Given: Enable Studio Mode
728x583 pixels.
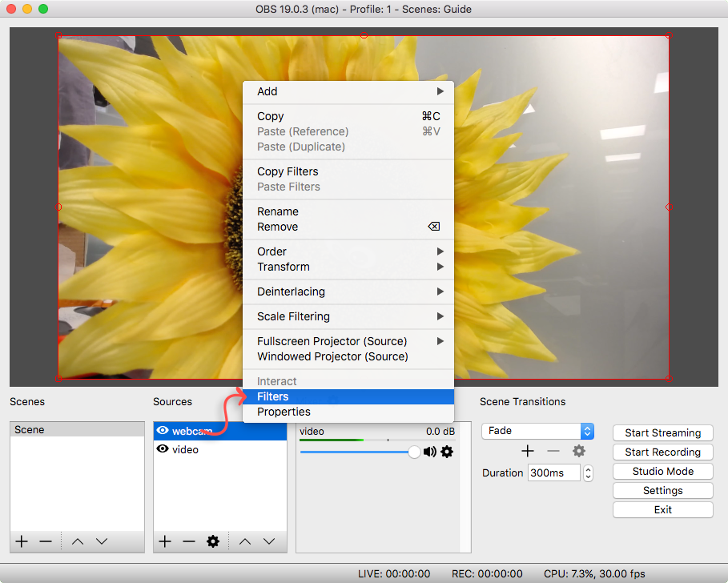Looking at the screenshot, I should point(662,471).
